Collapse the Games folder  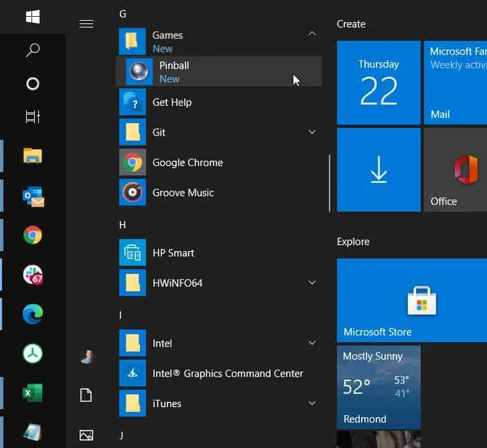[312, 33]
